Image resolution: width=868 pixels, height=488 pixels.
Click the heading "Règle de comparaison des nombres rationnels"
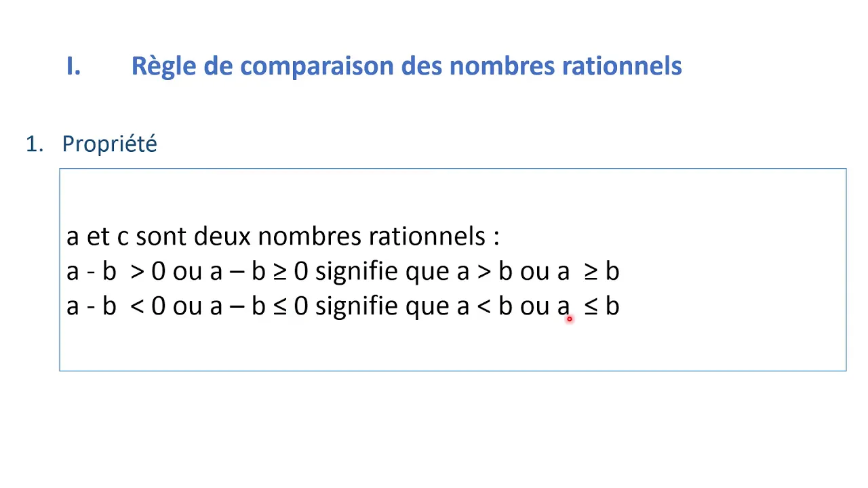click(406, 66)
